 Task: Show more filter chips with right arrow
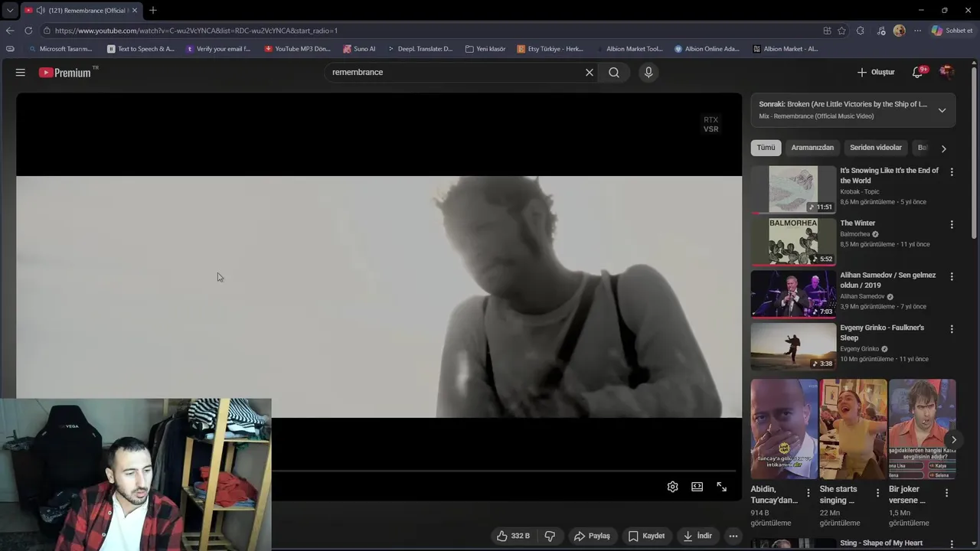coord(943,148)
